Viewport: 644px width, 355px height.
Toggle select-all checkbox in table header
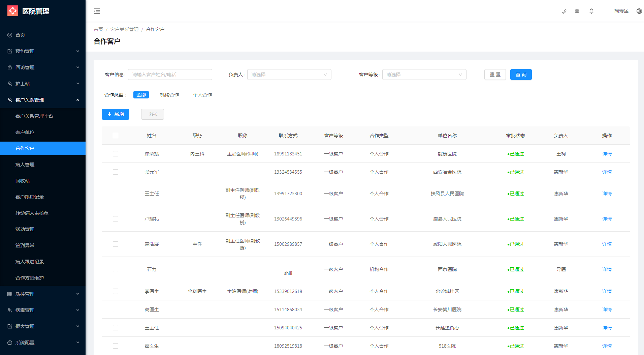[x=116, y=136]
